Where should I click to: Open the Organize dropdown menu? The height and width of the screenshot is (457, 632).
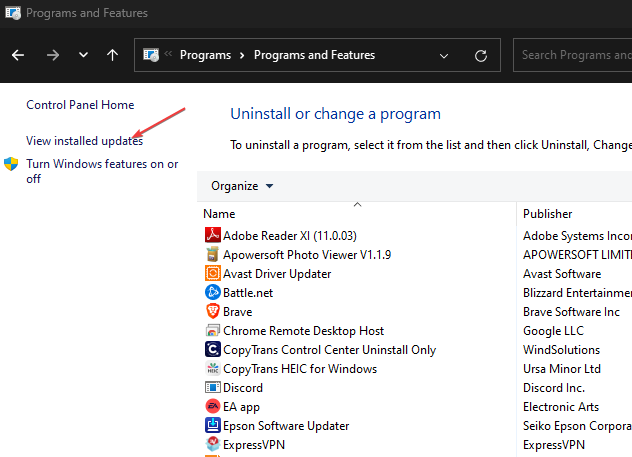coord(242,186)
